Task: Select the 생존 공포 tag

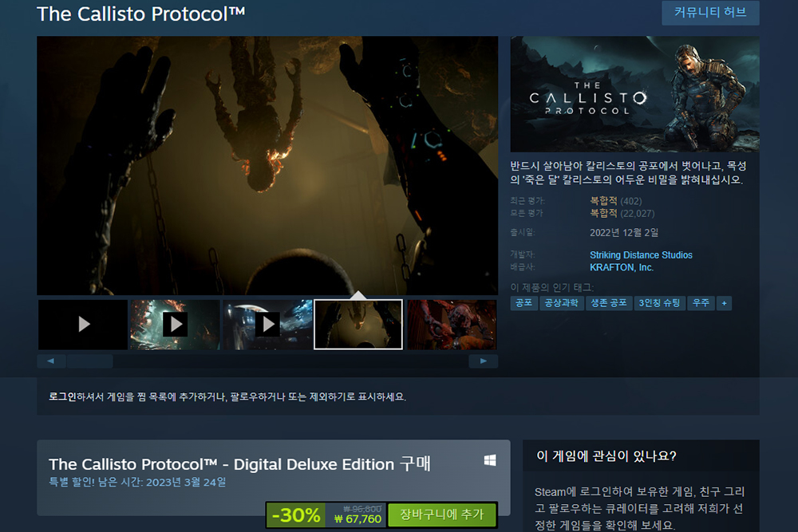Action: coord(609,303)
